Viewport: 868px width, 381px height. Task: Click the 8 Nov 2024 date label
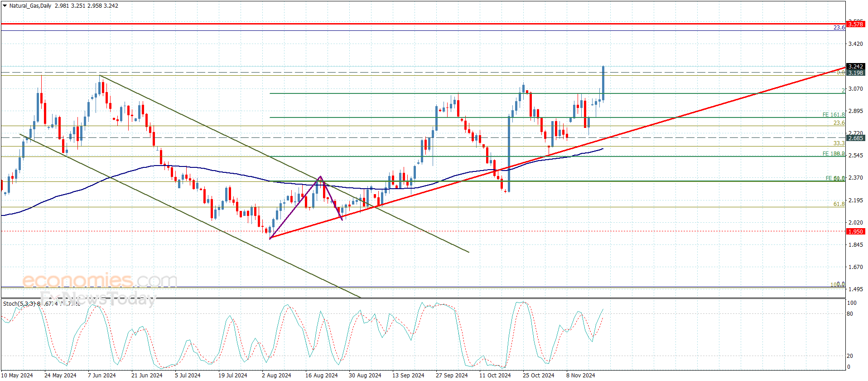580,375
